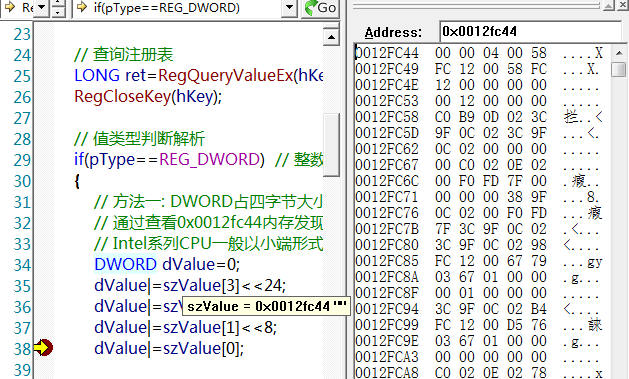Click the stepper up arrow beside Re combo

pos(59,3)
